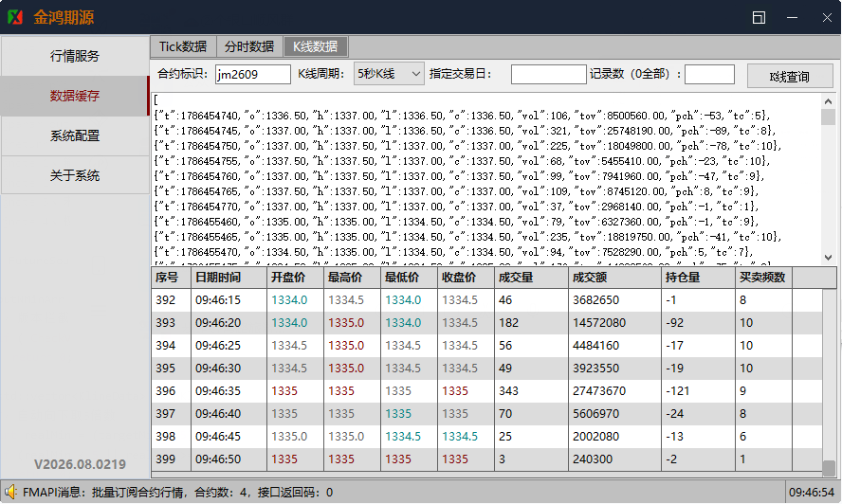Click the 最低价 column header

tap(409, 278)
